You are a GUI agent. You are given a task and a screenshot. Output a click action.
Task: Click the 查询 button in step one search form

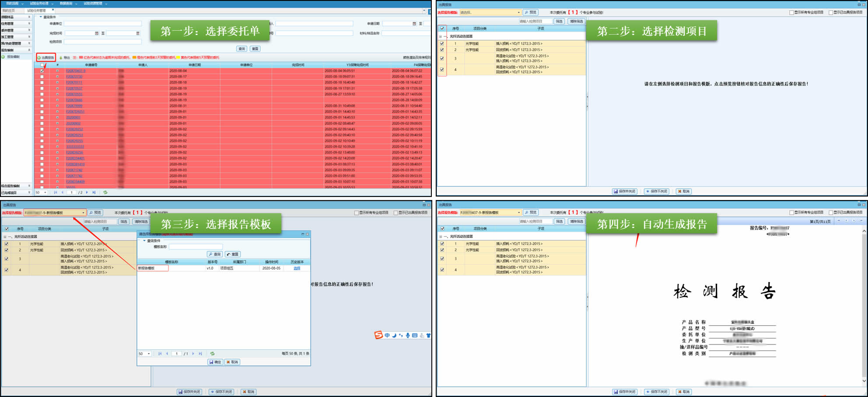coord(241,49)
